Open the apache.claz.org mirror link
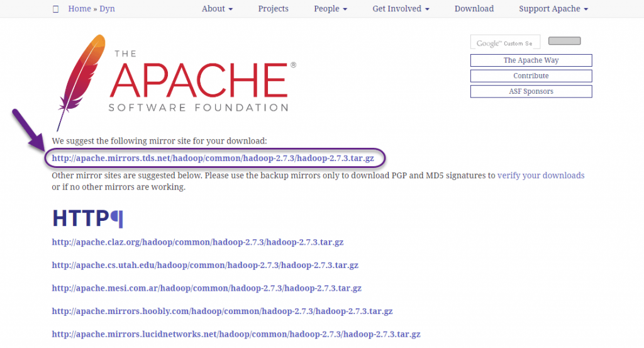Viewport: 644px width, 348px height. [197, 242]
